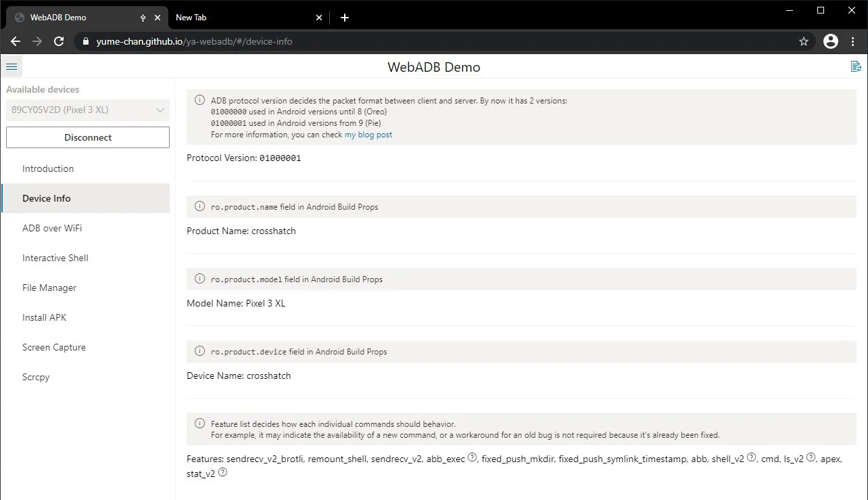Screen dimensions: 868x500
Task: Open the "my blog post" link
Action: coord(368,134)
